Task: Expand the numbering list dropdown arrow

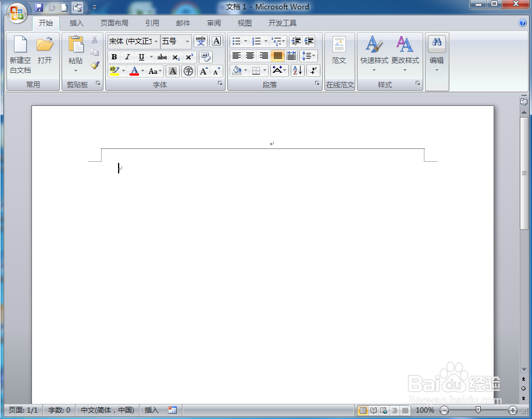Action: point(266,41)
